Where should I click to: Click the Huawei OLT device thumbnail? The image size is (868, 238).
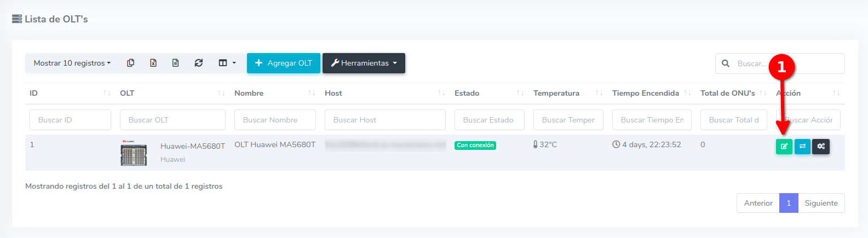point(134,153)
